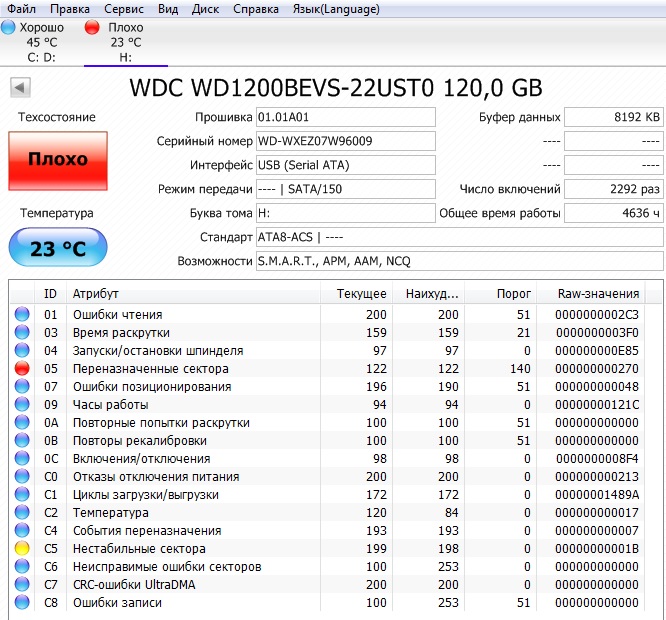Viewport: 666px width, 620px height.
Task: Click the red status orb for Плохо disk
Action: pyautogui.click(x=92, y=28)
